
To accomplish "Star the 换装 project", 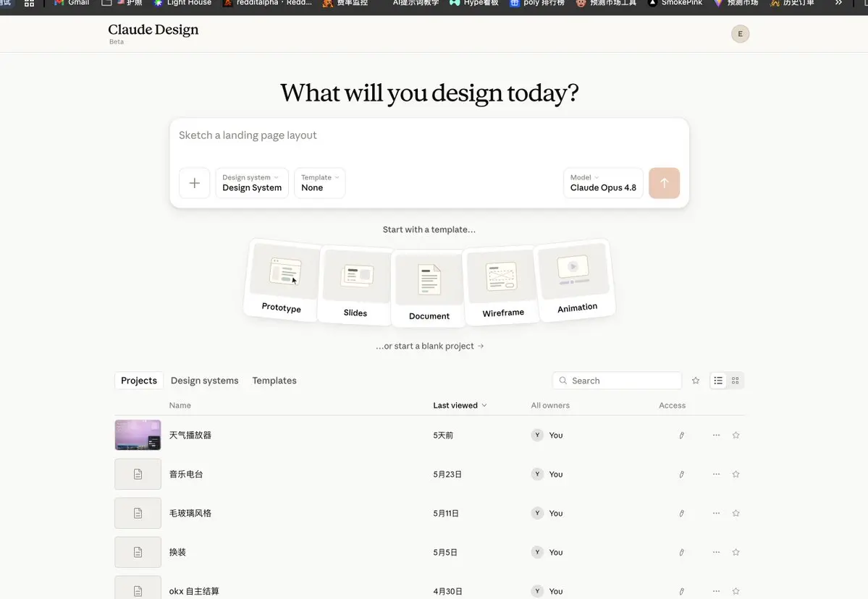I will pos(736,552).
